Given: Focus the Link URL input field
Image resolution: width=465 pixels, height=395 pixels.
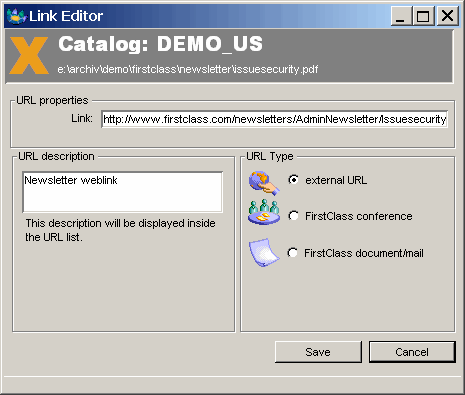Looking at the screenshot, I should pos(274,119).
